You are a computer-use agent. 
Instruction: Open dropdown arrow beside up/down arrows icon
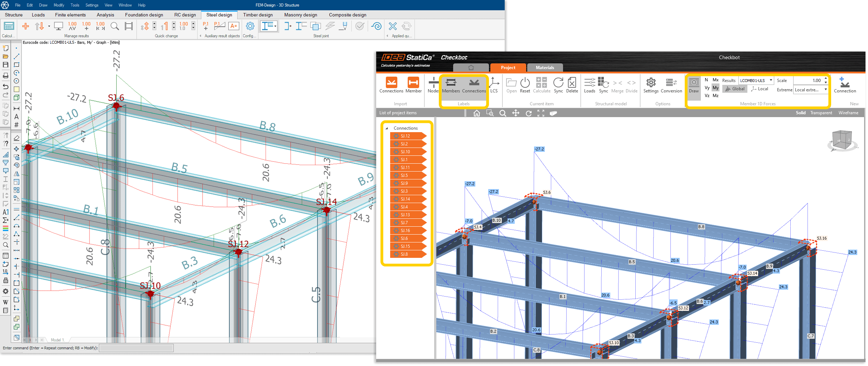[49, 26]
